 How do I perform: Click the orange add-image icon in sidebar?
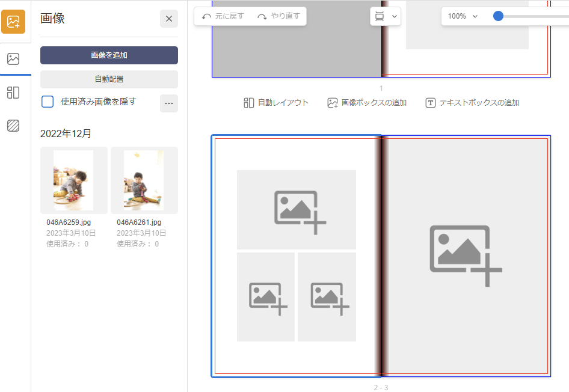13,22
